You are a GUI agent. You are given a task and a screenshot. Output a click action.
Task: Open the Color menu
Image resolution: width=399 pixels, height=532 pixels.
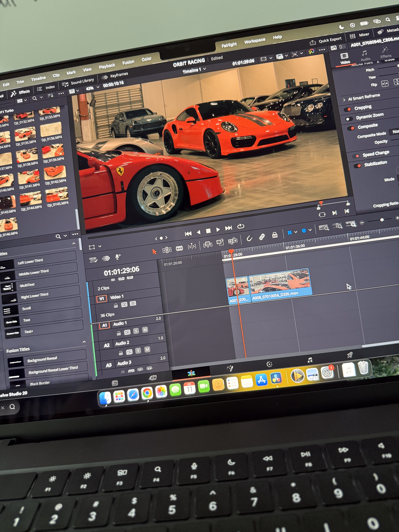[x=147, y=59]
